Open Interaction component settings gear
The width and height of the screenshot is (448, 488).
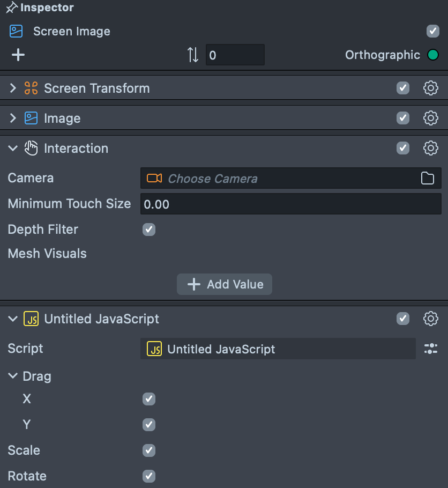click(x=431, y=148)
